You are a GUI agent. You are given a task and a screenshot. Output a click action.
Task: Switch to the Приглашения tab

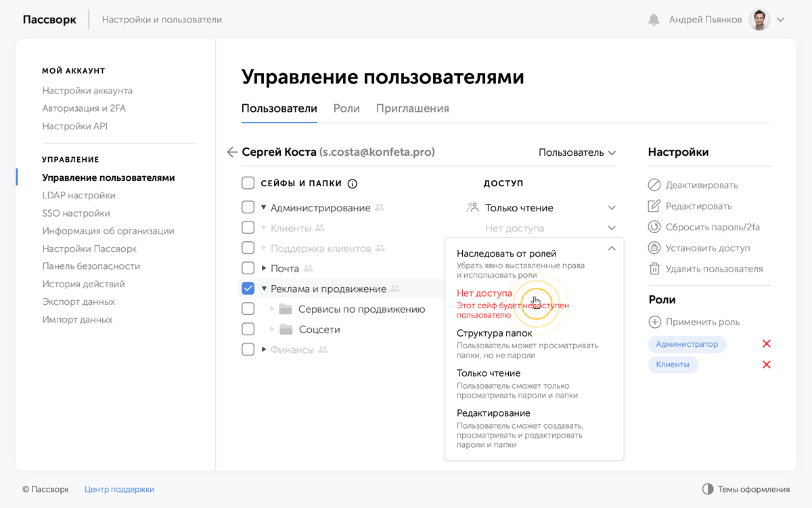tap(413, 108)
